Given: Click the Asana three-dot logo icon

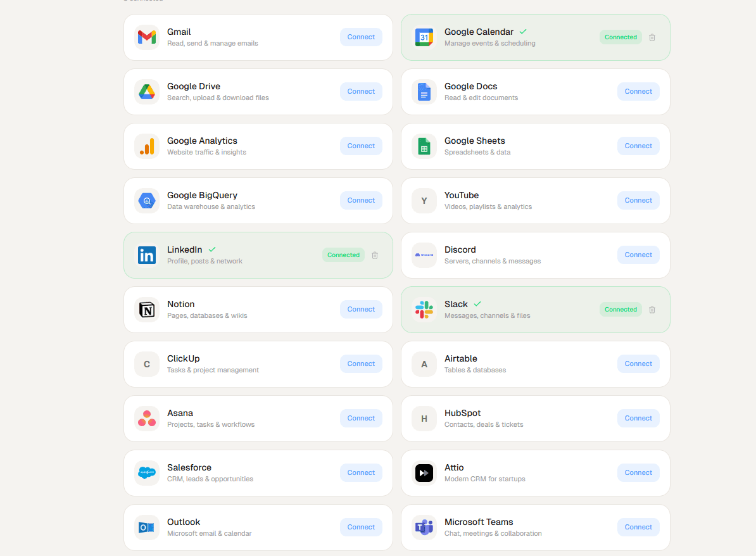Looking at the screenshot, I should [x=147, y=419].
